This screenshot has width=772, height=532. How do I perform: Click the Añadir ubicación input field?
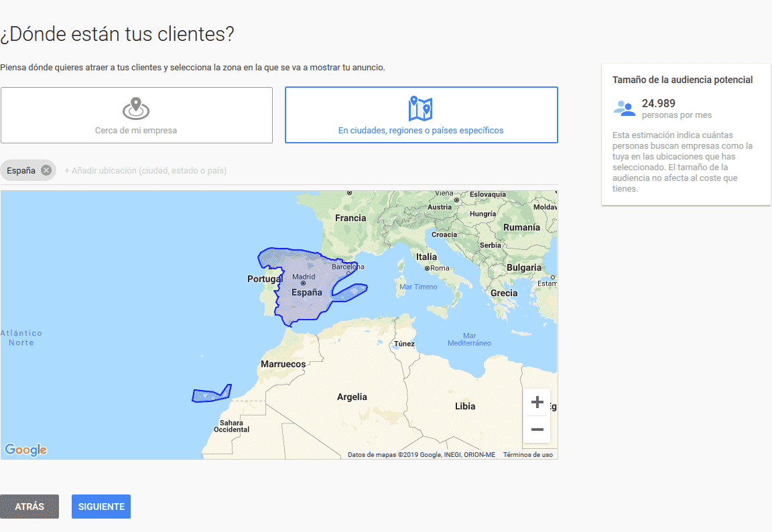pos(310,171)
